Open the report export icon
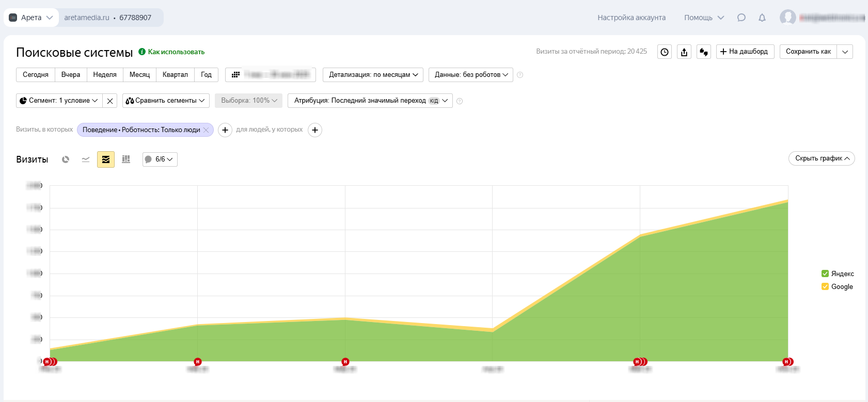The height and width of the screenshot is (402, 868). (684, 52)
